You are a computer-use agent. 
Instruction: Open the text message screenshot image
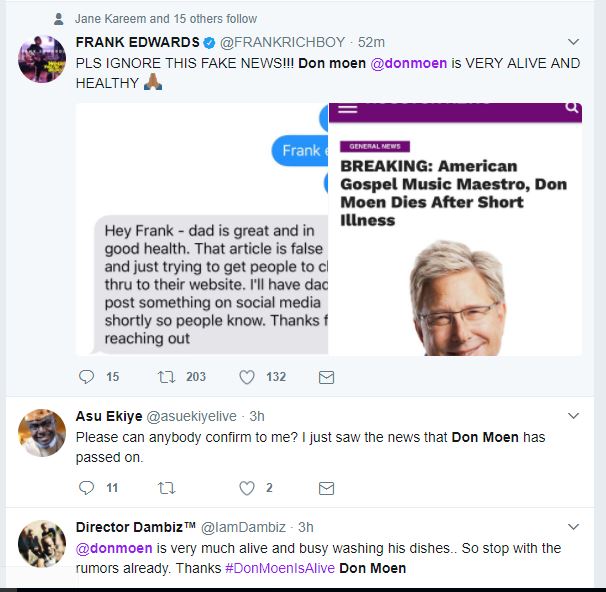202,230
